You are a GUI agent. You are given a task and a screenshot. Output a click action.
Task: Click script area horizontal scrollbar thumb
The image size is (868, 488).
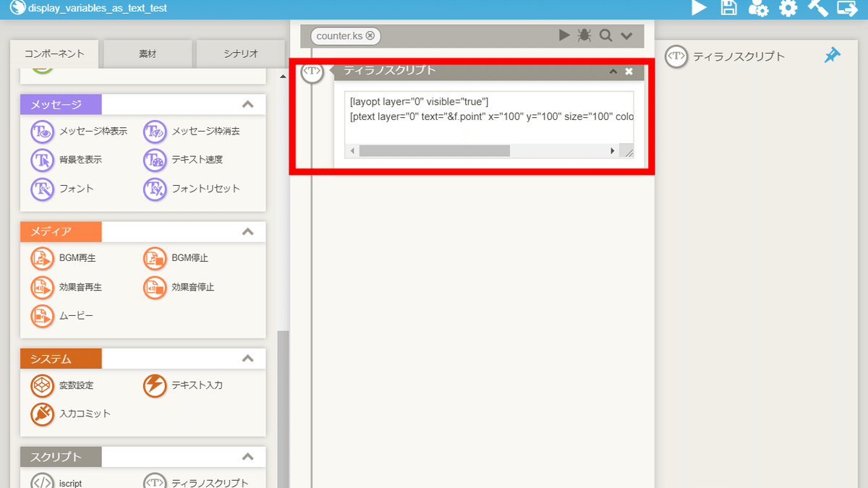click(x=435, y=151)
